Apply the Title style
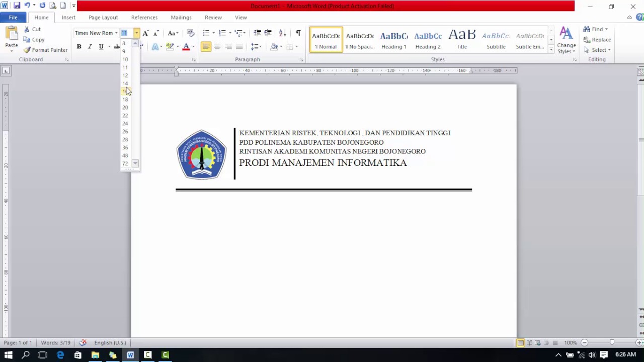 (x=462, y=40)
